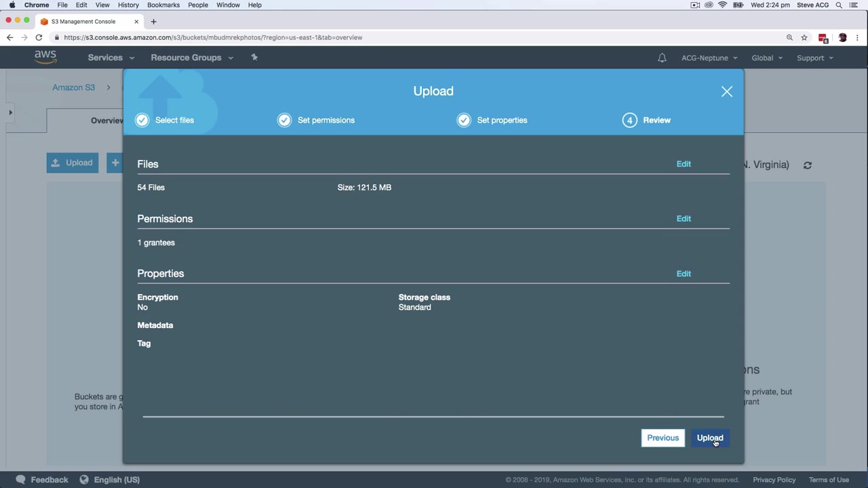Follow the Amazon S3 breadcrumb link

point(74,87)
